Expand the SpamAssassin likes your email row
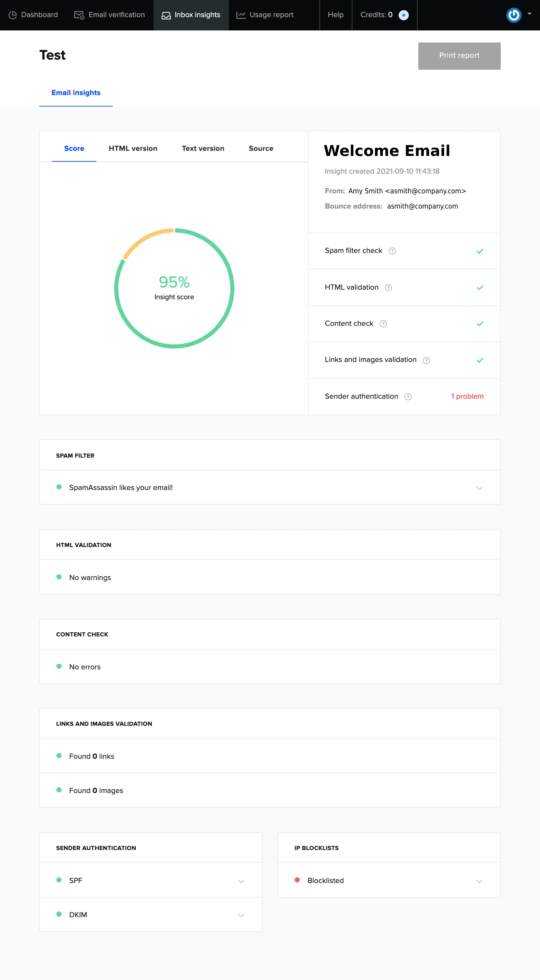The height and width of the screenshot is (980, 540). (479, 488)
